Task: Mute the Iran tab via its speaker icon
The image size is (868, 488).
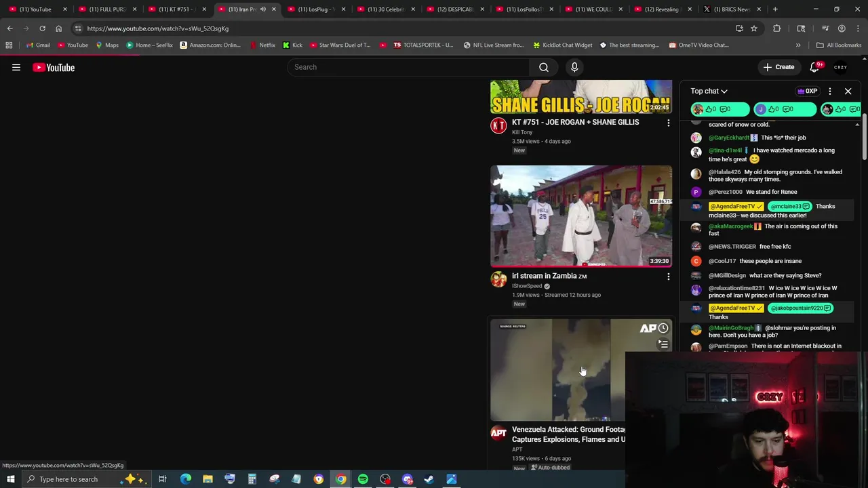Action: click(263, 9)
